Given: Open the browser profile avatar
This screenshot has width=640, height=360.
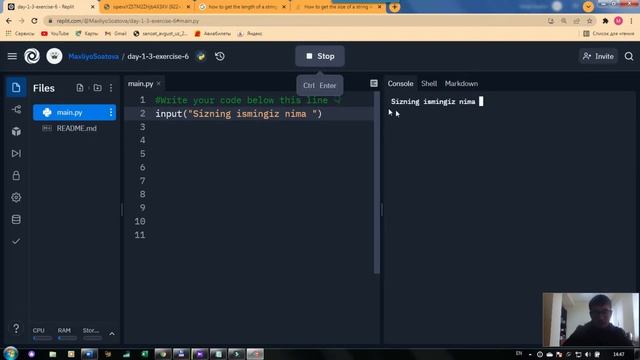Looking at the screenshot, I should [618, 21].
